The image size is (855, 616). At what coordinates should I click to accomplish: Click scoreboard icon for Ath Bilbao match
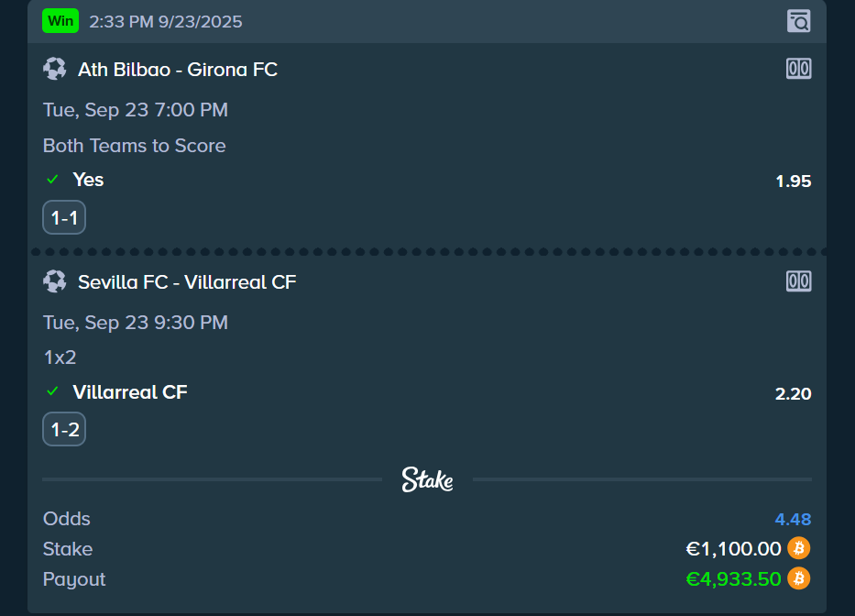799,69
